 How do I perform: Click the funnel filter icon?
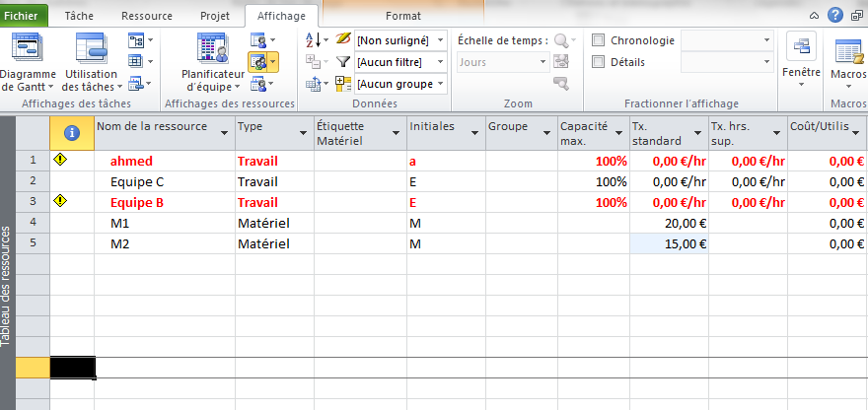point(343,62)
